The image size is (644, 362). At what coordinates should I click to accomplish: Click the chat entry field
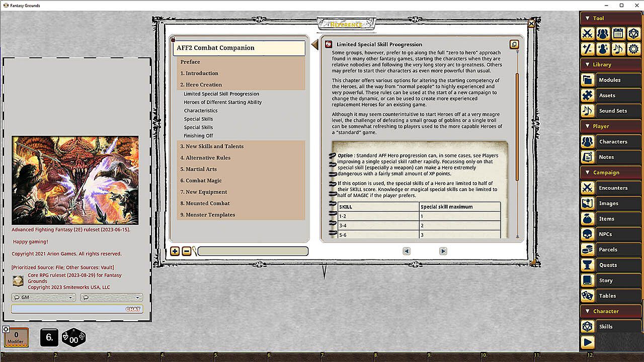[77, 309]
